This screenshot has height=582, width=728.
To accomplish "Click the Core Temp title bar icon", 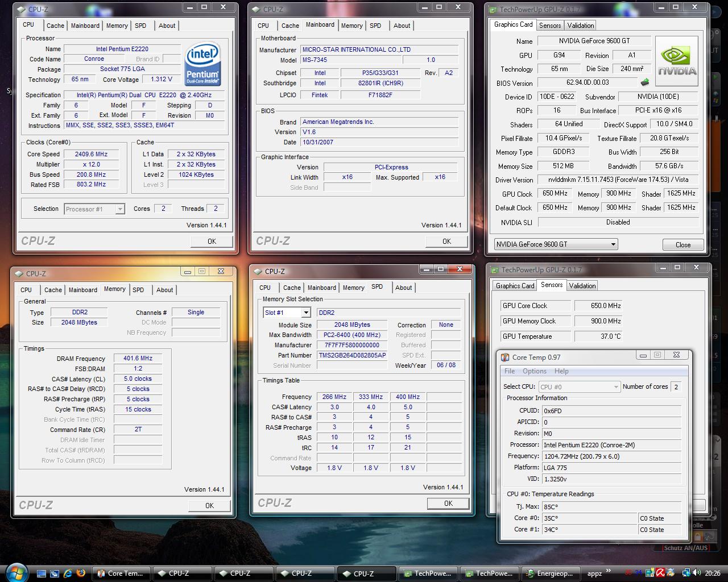I will (x=505, y=357).
